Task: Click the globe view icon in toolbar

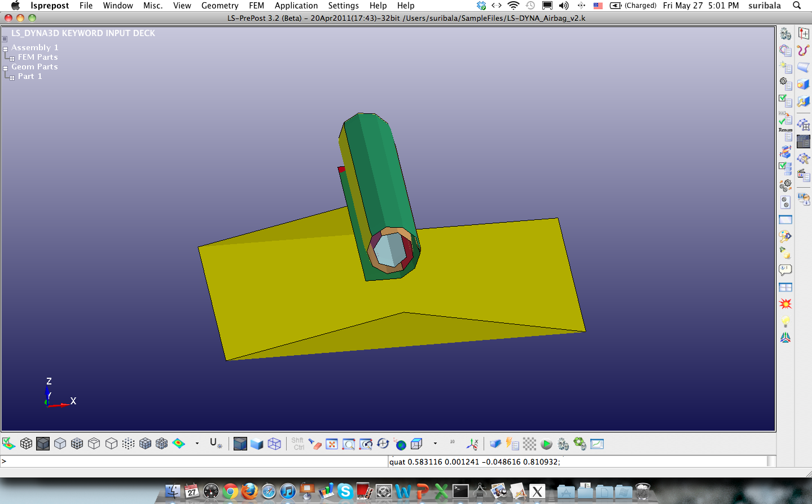Action: point(400,444)
